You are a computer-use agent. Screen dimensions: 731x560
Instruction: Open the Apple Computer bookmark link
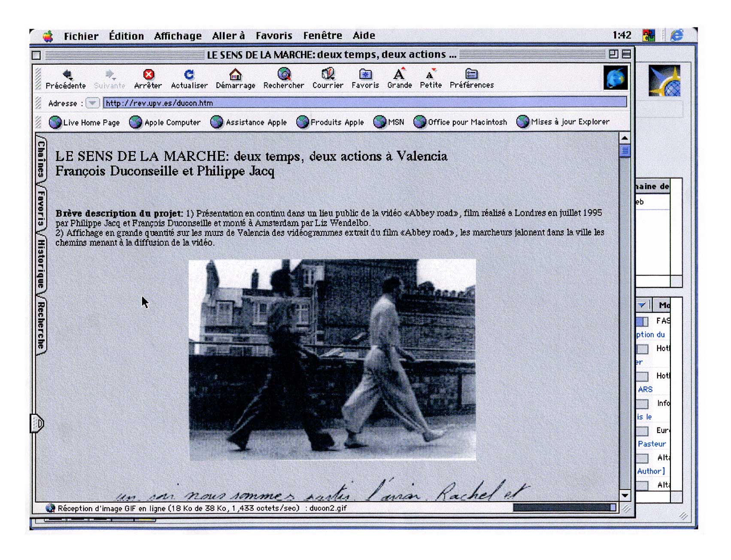(x=165, y=122)
